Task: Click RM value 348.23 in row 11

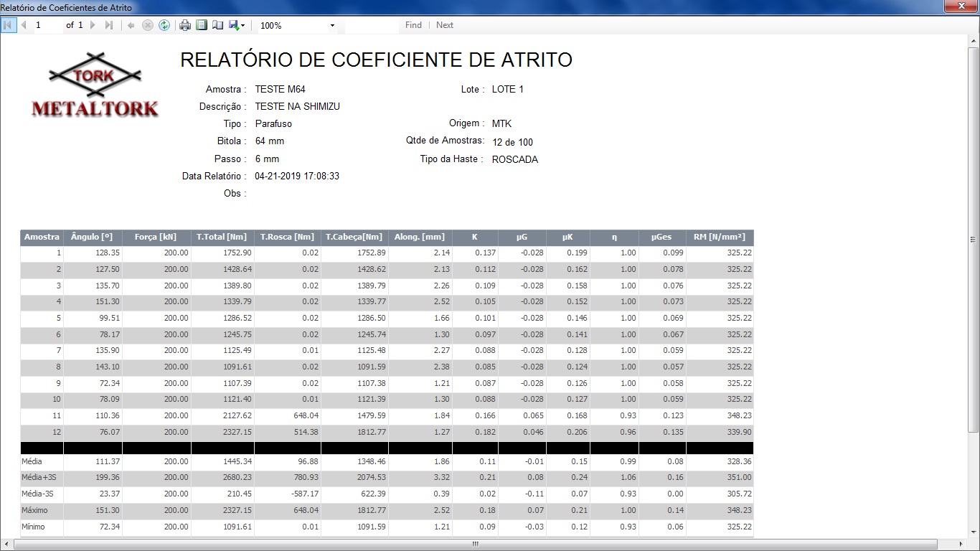Action: (x=739, y=415)
